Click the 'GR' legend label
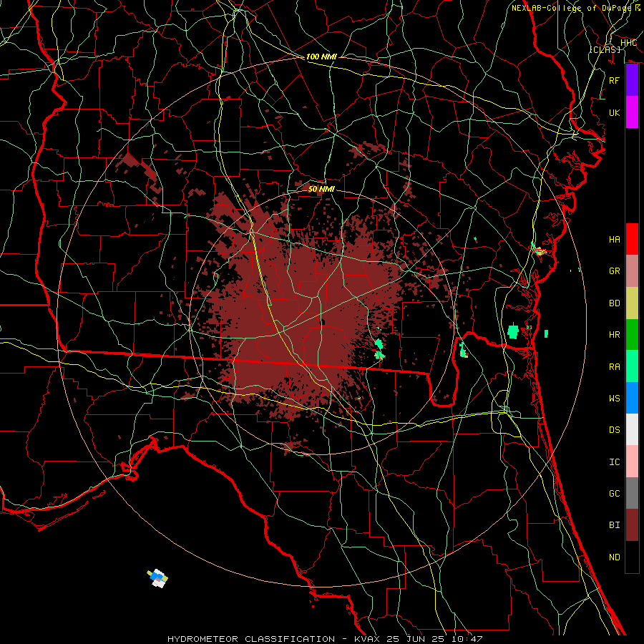This screenshot has height=644, width=644. [x=614, y=271]
